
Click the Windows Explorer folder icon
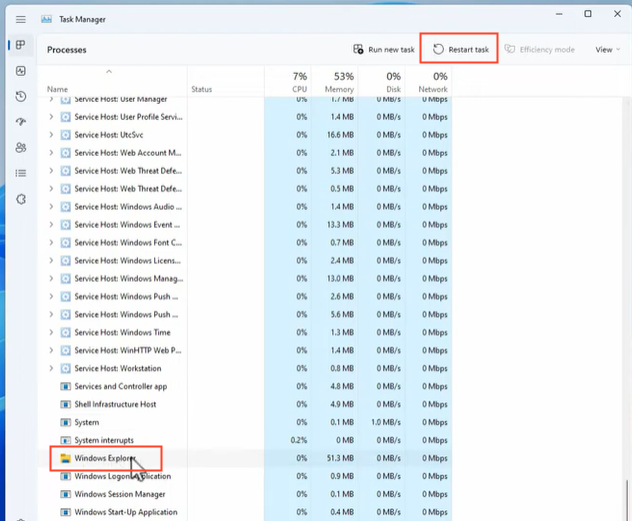(66, 459)
